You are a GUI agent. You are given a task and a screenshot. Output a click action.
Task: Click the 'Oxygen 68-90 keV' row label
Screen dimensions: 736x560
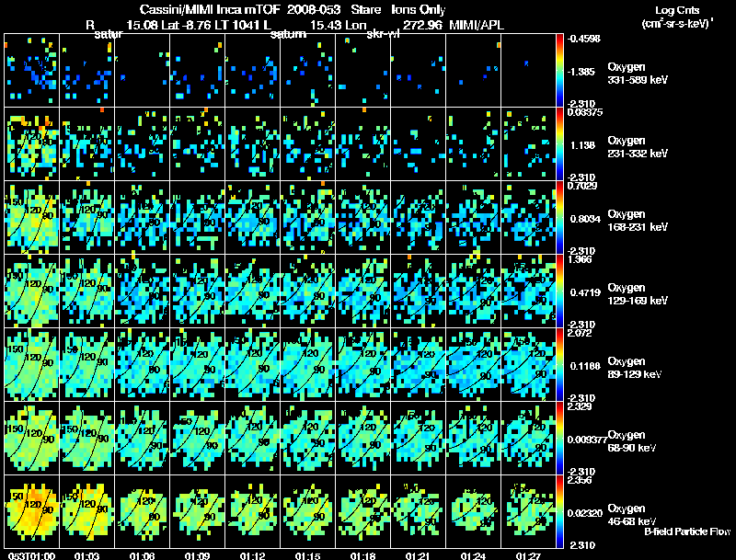[632, 441]
